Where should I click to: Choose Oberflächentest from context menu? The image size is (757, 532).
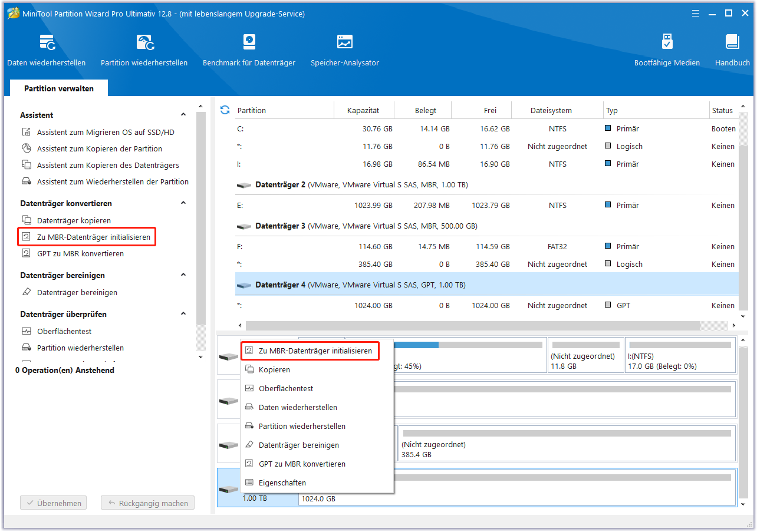click(x=317, y=389)
